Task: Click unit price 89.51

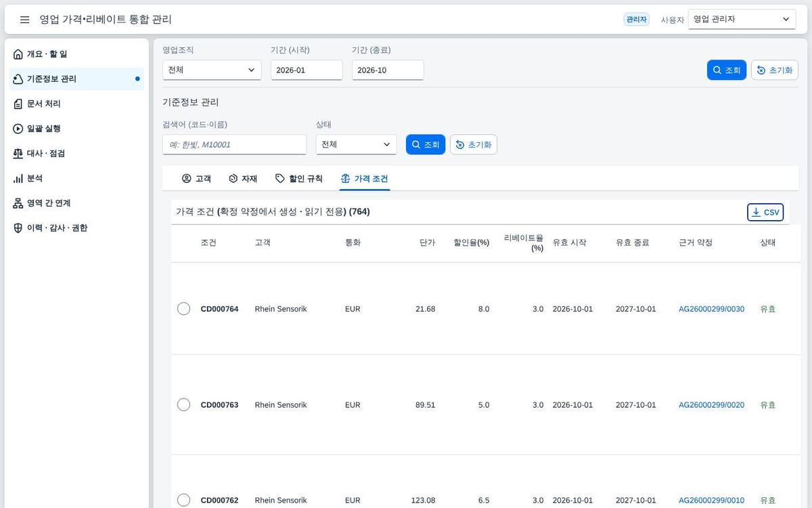Action: [426, 405]
